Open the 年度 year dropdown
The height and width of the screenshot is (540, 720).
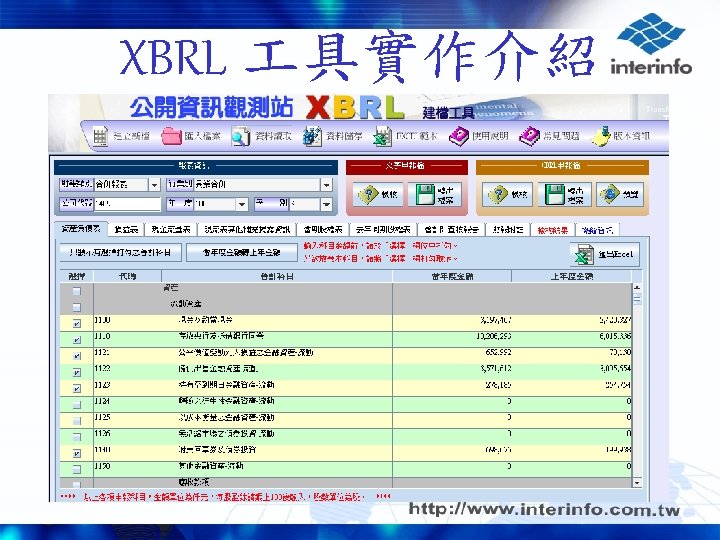pos(242,204)
